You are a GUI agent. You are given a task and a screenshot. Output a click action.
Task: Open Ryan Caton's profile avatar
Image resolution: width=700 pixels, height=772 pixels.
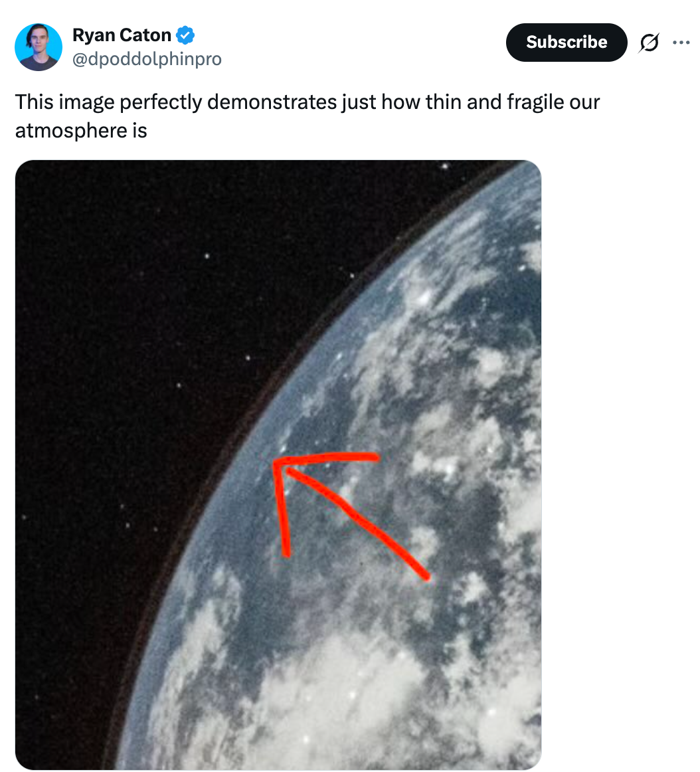(x=39, y=47)
